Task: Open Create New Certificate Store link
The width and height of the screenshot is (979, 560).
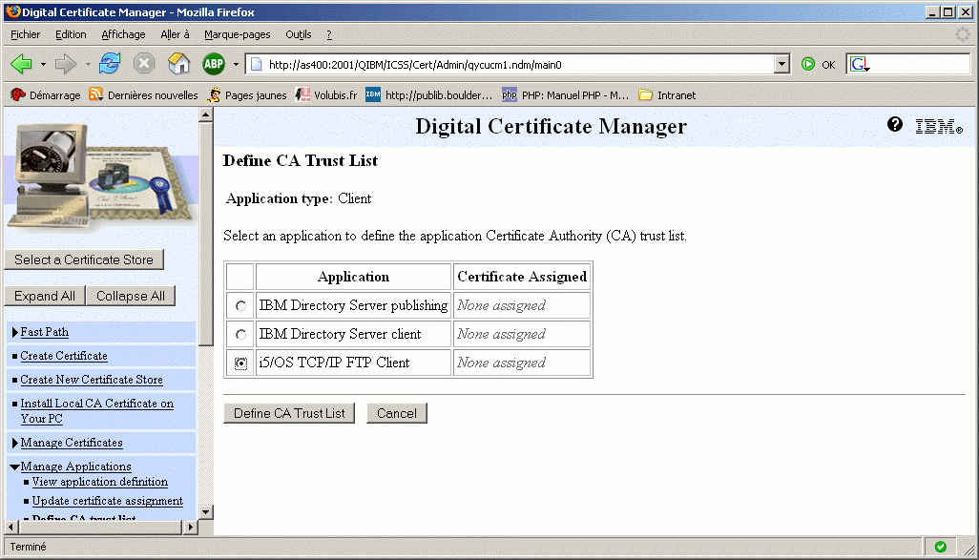Action: point(92,380)
